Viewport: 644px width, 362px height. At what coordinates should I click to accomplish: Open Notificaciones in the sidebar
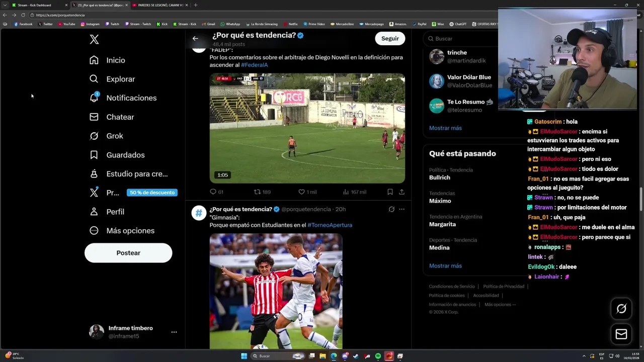pos(123,98)
